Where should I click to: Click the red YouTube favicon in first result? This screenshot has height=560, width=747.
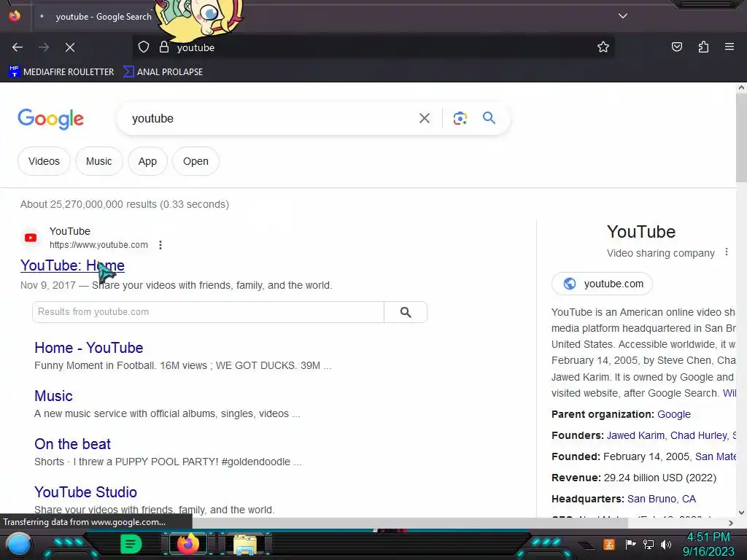[31, 238]
